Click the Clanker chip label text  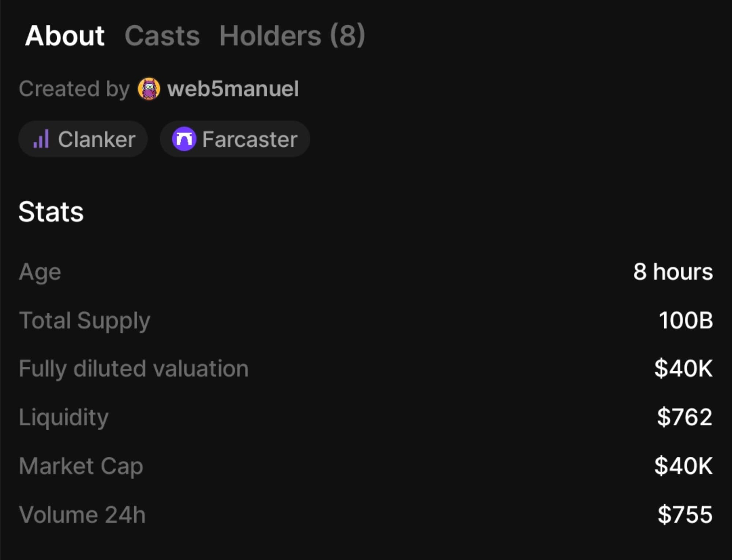[97, 139]
